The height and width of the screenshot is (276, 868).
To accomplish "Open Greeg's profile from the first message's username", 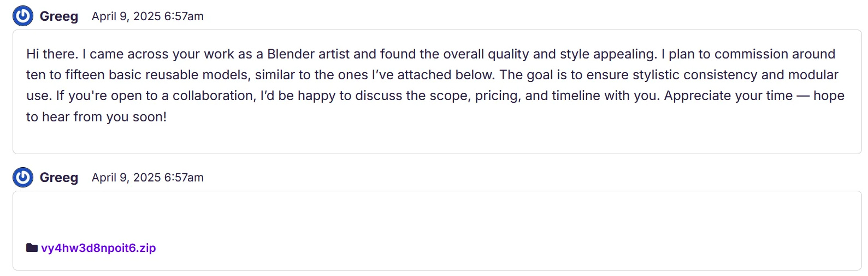I will click(59, 16).
